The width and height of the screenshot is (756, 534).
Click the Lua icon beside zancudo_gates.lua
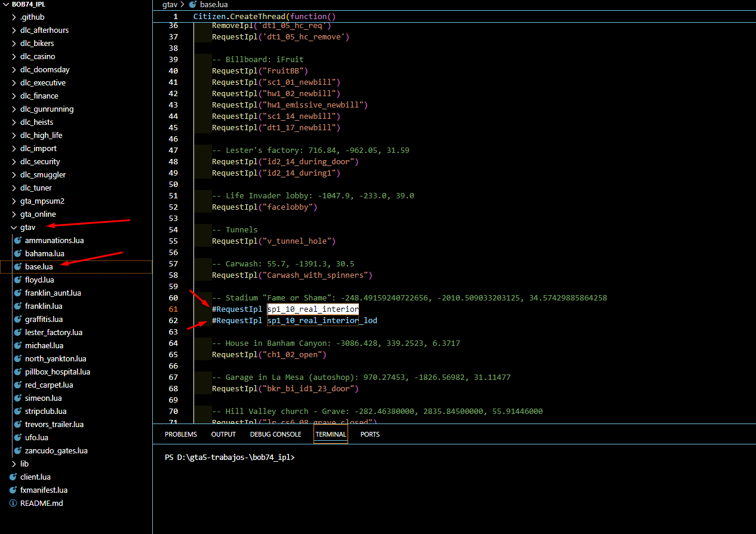click(x=17, y=450)
